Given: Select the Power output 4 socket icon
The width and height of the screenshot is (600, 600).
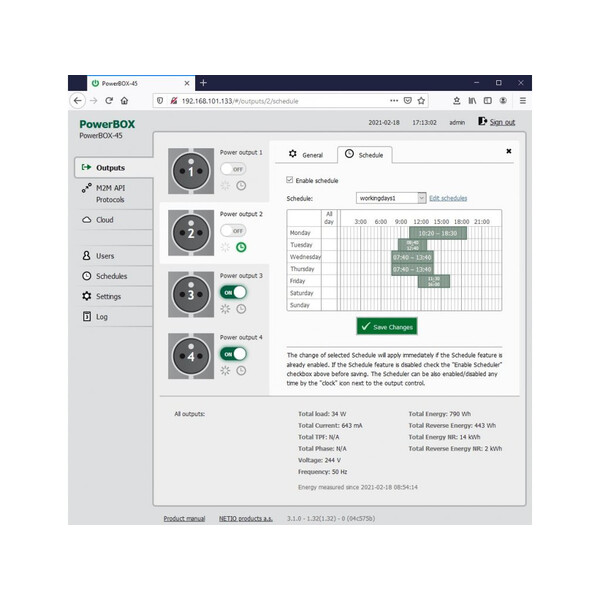Looking at the screenshot, I should [x=191, y=355].
